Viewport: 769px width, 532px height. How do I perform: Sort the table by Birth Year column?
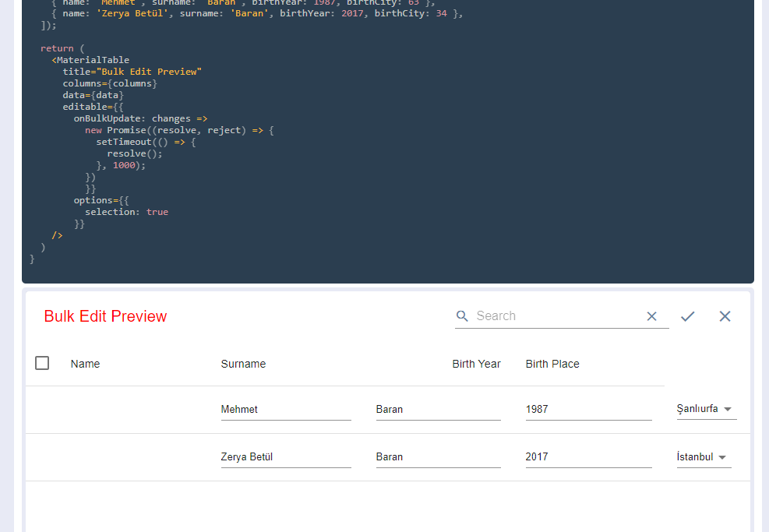pyautogui.click(x=476, y=364)
